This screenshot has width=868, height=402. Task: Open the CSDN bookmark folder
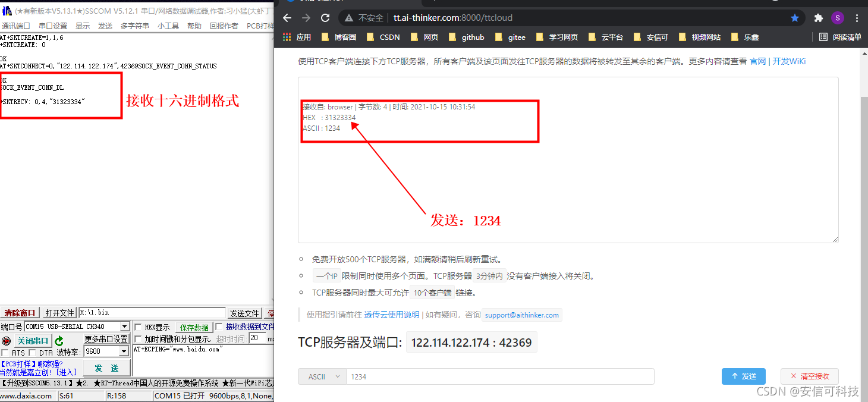click(383, 37)
